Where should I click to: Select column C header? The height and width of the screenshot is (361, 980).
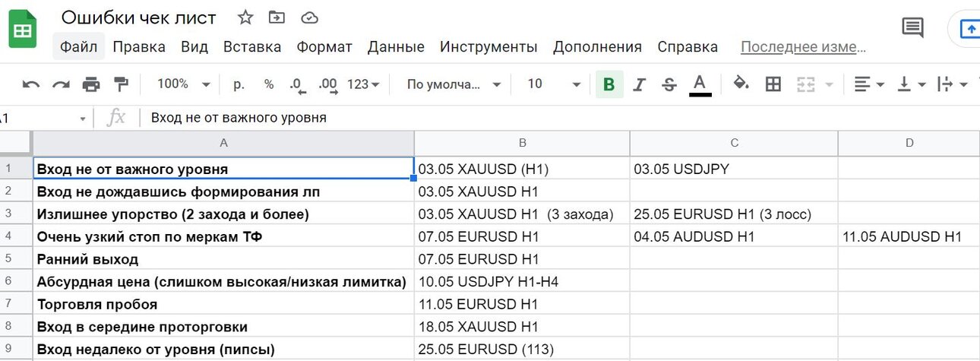click(x=734, y=143)
